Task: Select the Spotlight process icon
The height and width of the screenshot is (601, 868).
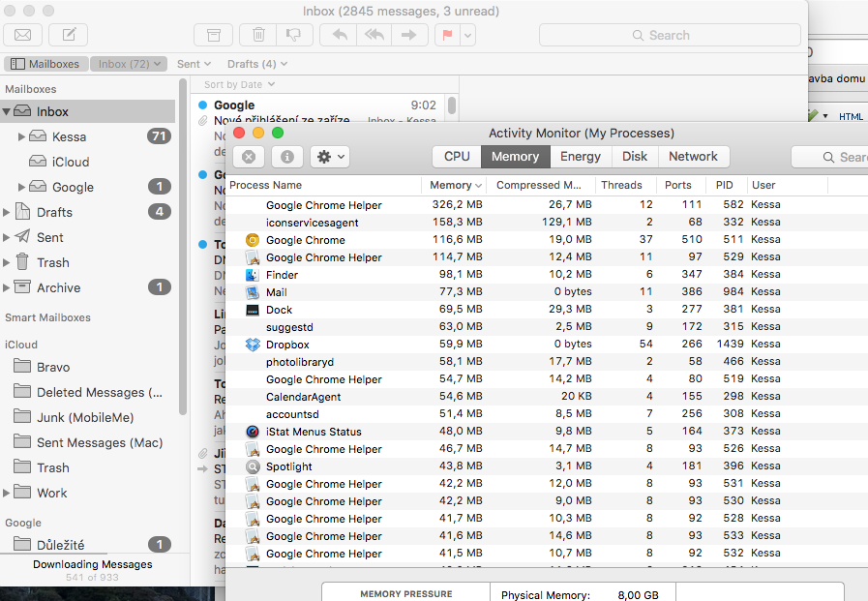Action: 253,466
